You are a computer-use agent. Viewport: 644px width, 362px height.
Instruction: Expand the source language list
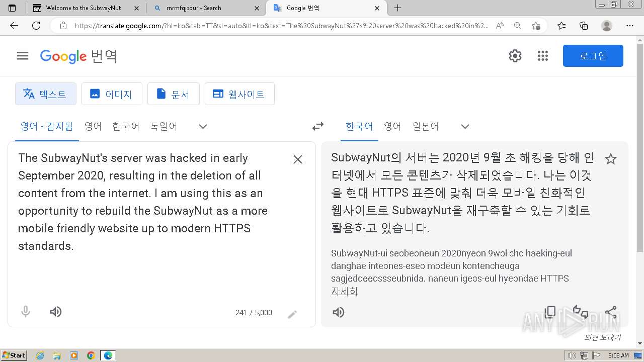203,126
